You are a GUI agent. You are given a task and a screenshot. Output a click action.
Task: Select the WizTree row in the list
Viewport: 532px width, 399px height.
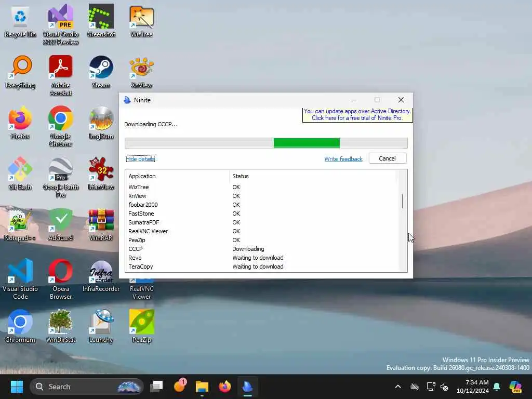point(261,187)
